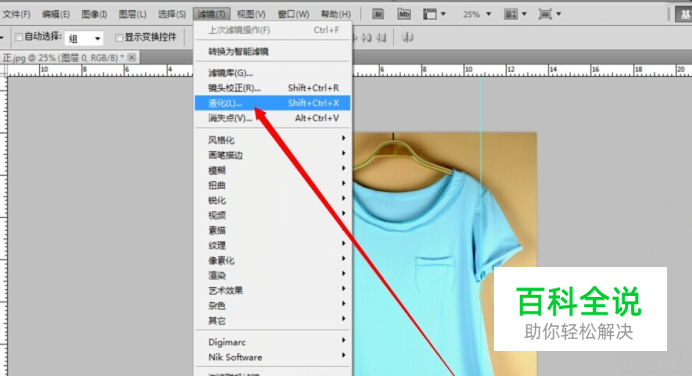Viewport: 692px width, 376px height.
Task: Open the Arrange Documents icon menu
Action: (515, 14)
